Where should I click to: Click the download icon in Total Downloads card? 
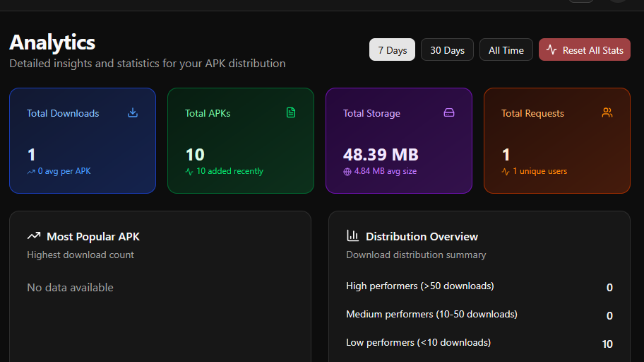click(133, 112)
